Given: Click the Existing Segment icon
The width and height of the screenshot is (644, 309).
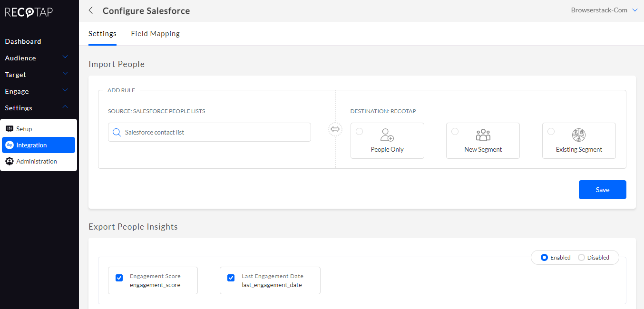Looking at the screenshot, I should click(x=579, y=135).
